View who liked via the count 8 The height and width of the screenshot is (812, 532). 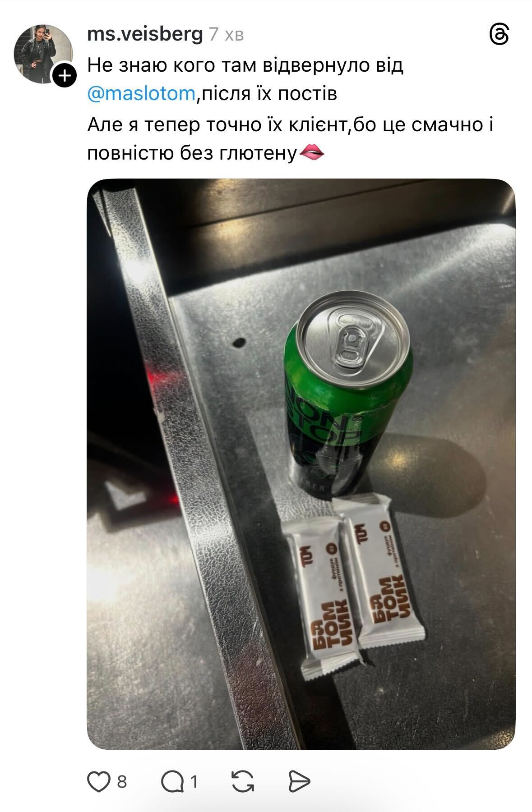point(122,781)
